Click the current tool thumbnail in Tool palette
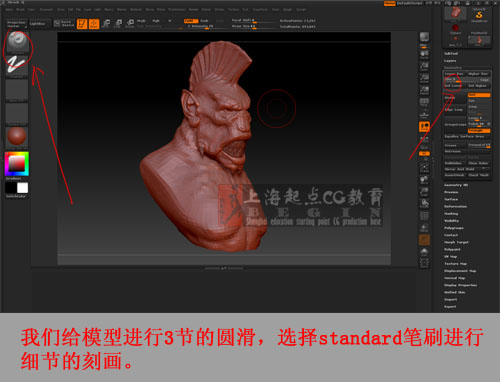The width and height of the screenshot is (500, 382). click(x=455, y=13)
